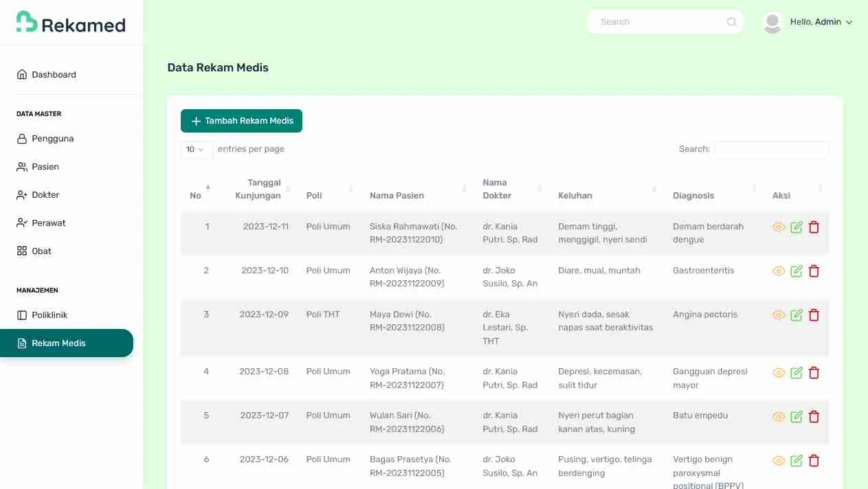Click the date 2023-12-11 cell
The width and height of the screenshot is (868, 489).
(x=266, y=226)
